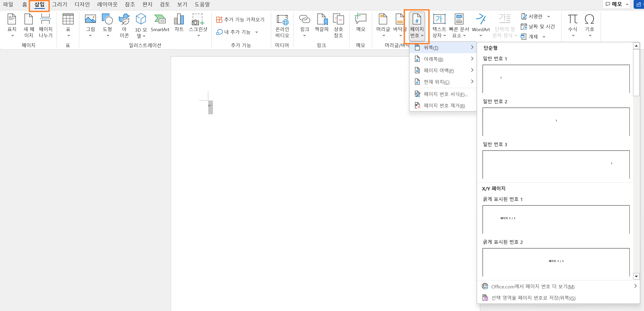Click the gallery scrollbar down arrow
Image resolution: width=644 pixels, height=311 pixels.
[636, 276]
